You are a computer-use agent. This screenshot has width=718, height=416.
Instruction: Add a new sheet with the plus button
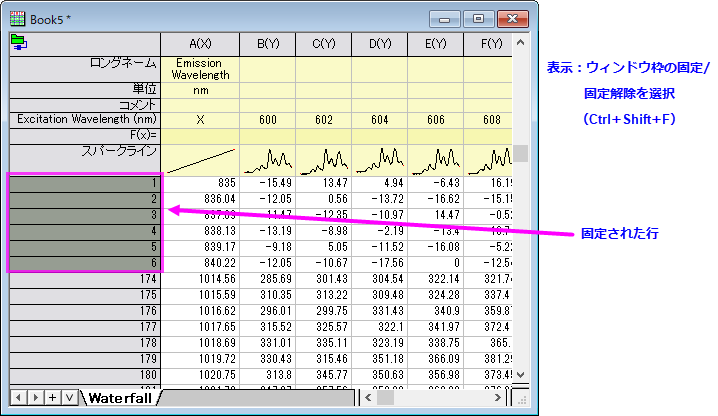pos(53,397)
